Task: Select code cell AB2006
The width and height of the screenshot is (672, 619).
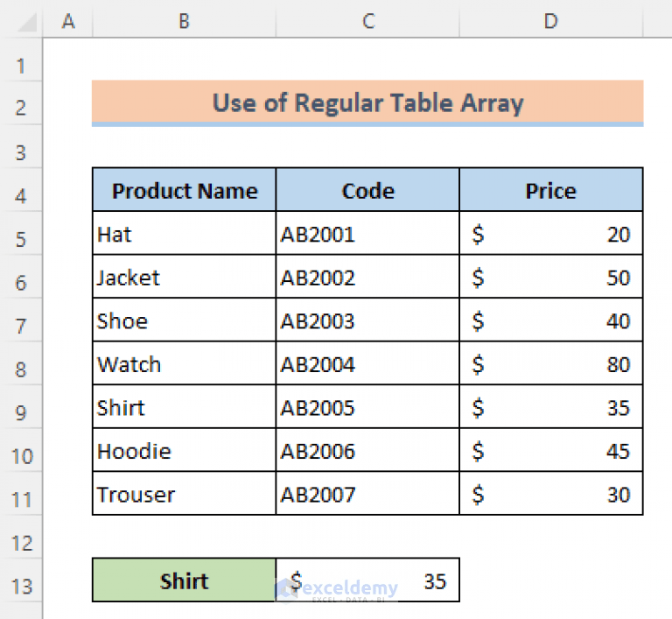Action: 367,450
